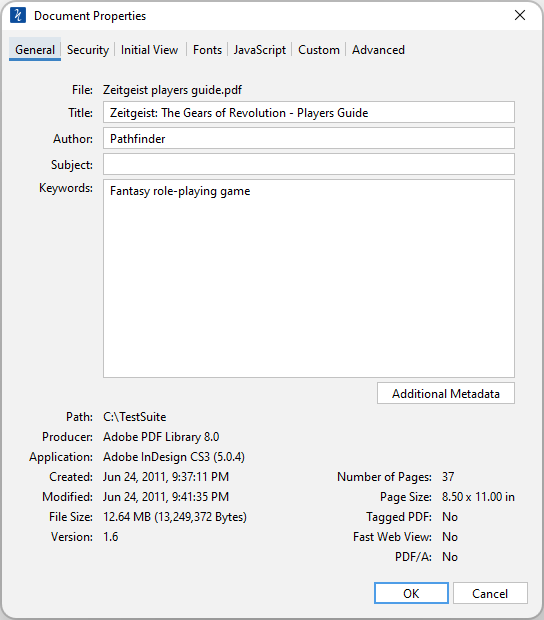
Task: Click the Tagged PDF value No
Action: click(450, 517)
